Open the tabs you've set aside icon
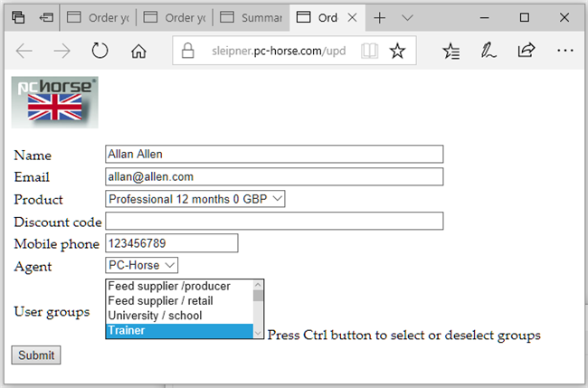Screen dimensions: 588x388 pyautogui.click(x=18, y=17)
